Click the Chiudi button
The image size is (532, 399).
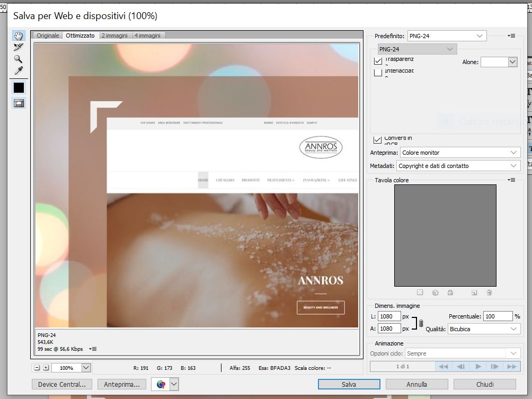pos(485,384)
